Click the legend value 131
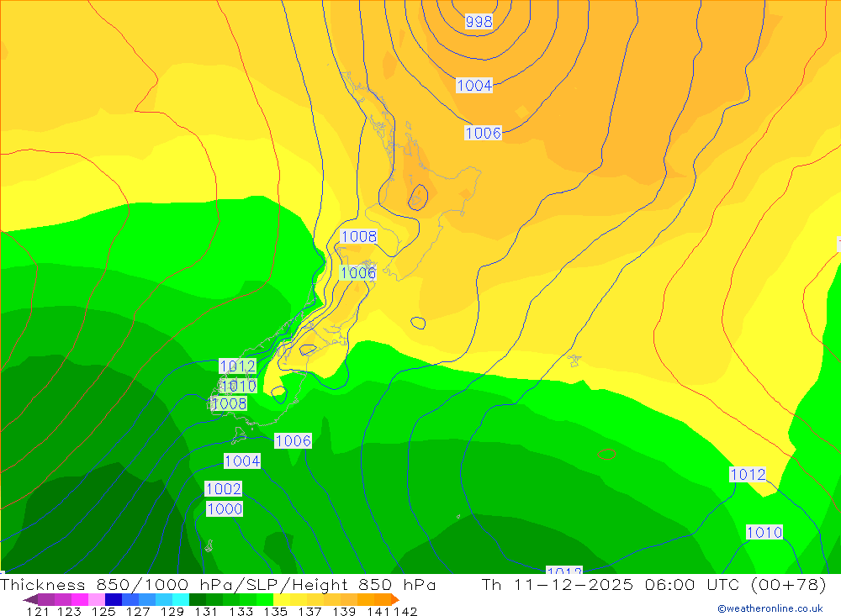Image resolution: width=841 pixels, height=616 pixels. point(206,612)
